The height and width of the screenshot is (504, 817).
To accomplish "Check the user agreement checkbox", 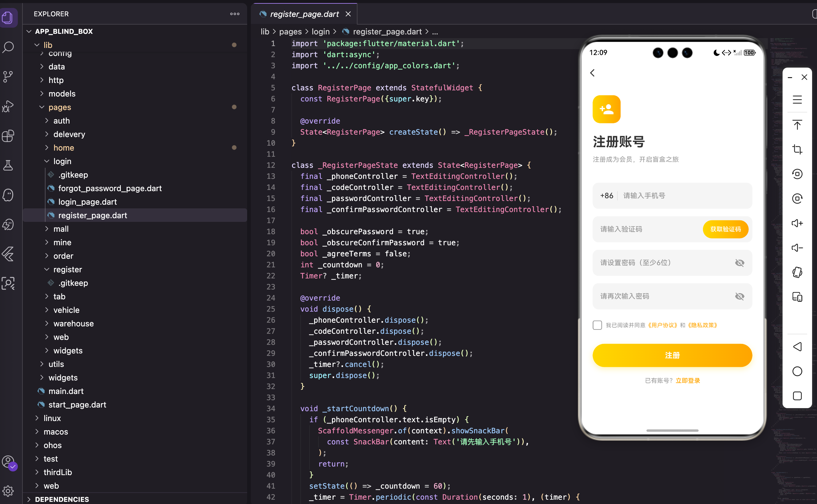I will coord(597,325).
